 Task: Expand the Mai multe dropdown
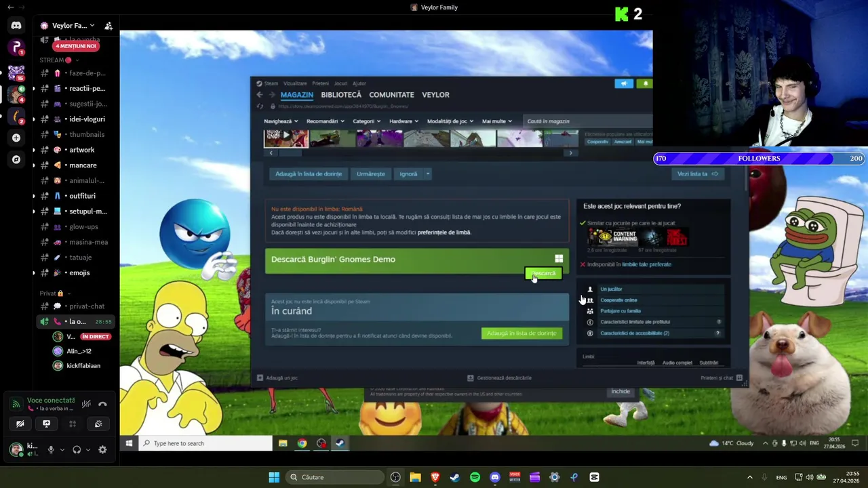coord(497,121)
